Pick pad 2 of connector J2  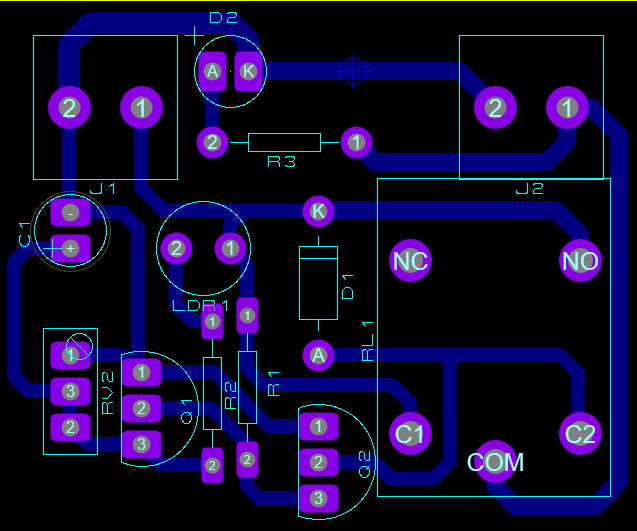pyautogui.click(x=495, y=108)
